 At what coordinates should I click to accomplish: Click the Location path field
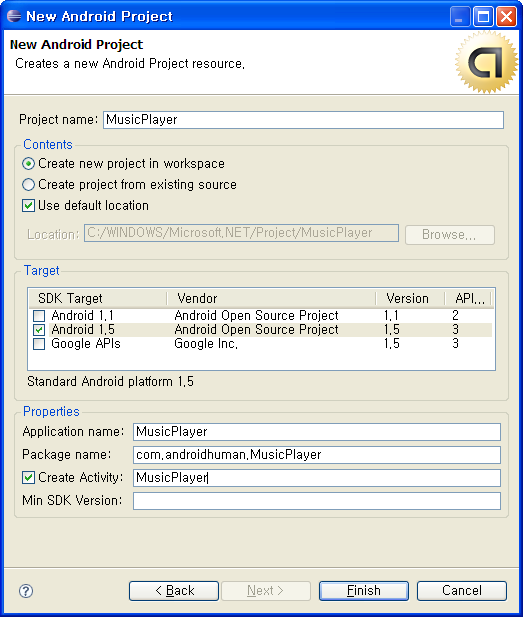241,233
